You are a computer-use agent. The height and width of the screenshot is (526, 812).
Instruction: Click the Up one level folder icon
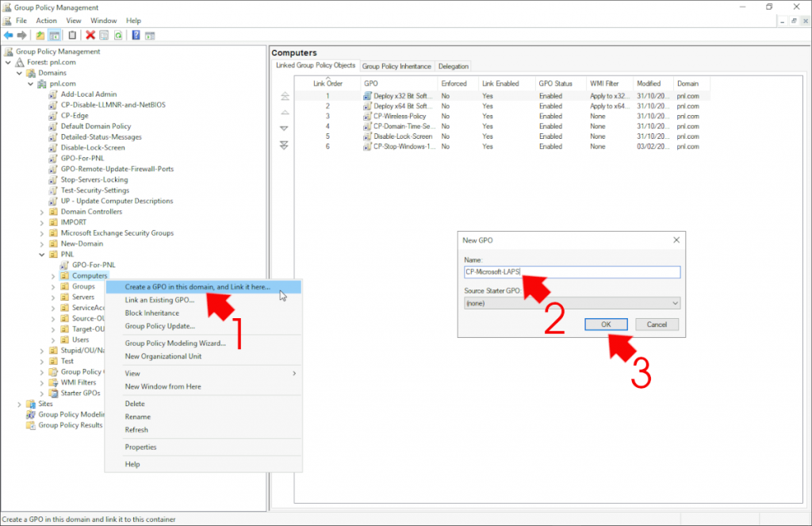coord(40,35)
